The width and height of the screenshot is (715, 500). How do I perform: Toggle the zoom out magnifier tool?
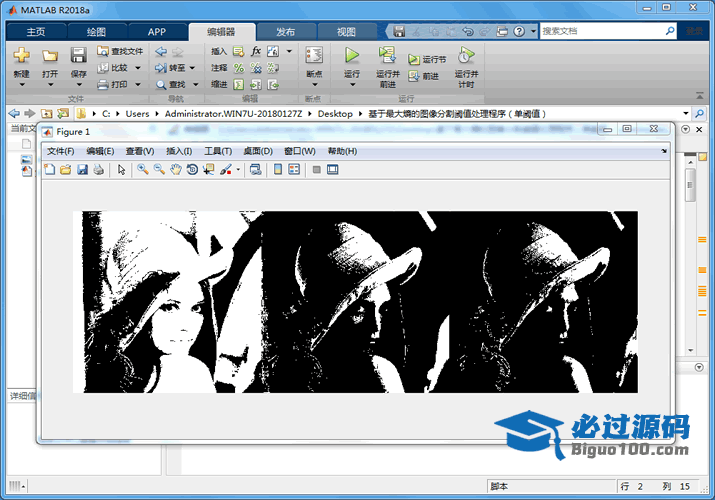point(159,170)
